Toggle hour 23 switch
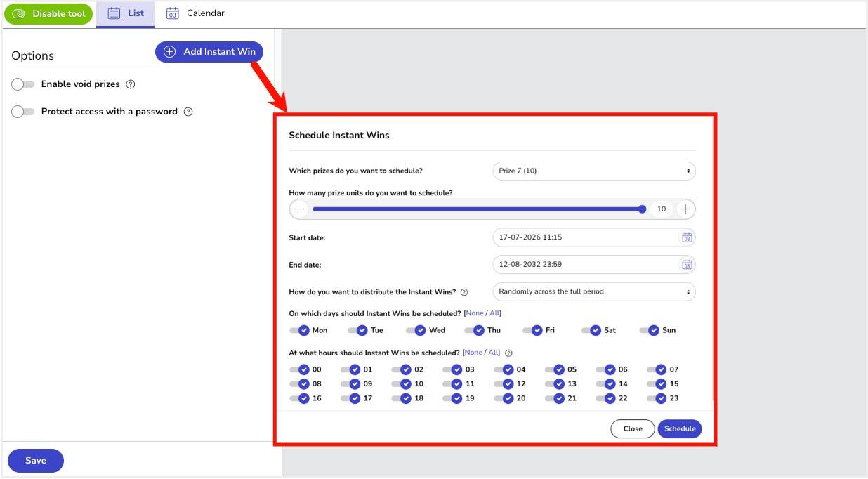 [657, 398]
